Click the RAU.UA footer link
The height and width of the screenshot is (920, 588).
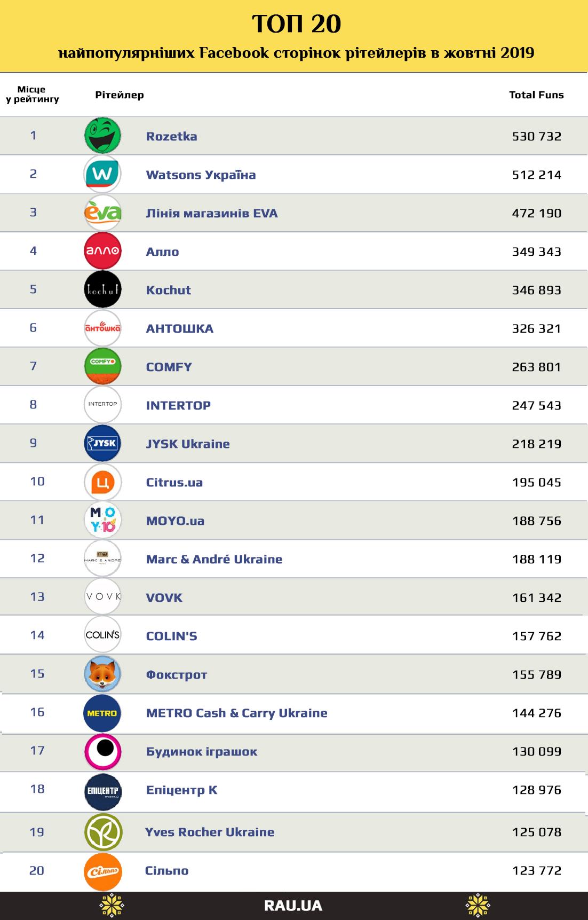coord(293,906)
